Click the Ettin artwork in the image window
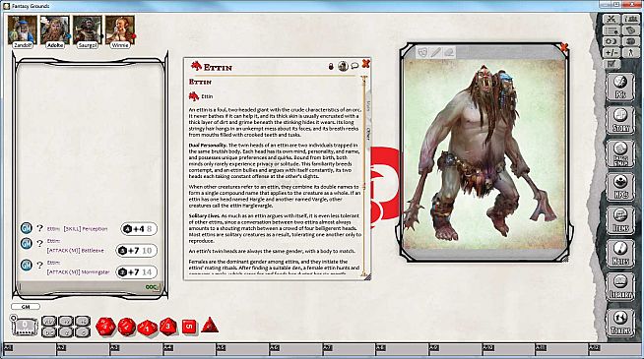The image size is (644, 359). coord(484,154)
